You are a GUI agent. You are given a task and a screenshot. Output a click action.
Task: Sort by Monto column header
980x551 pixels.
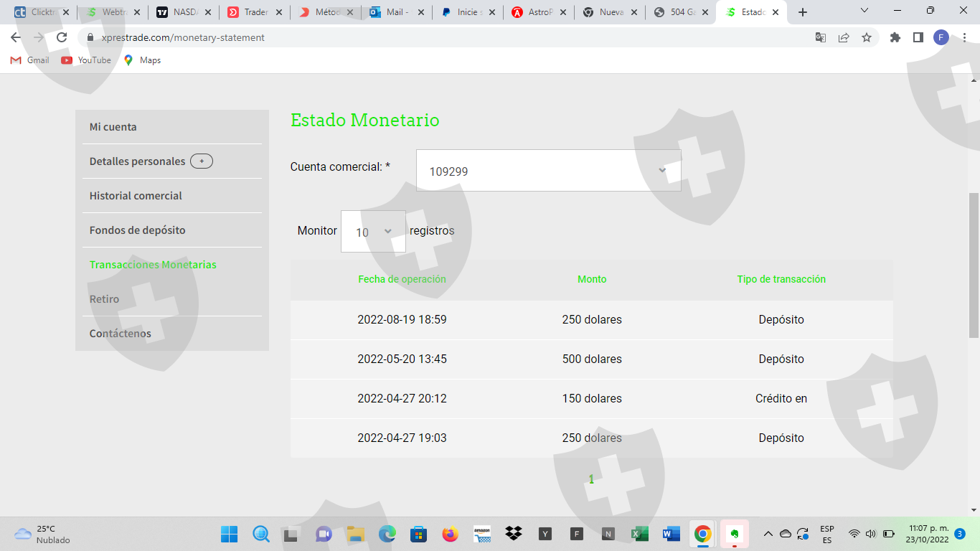pyautogui.click(x=592, y=279)
